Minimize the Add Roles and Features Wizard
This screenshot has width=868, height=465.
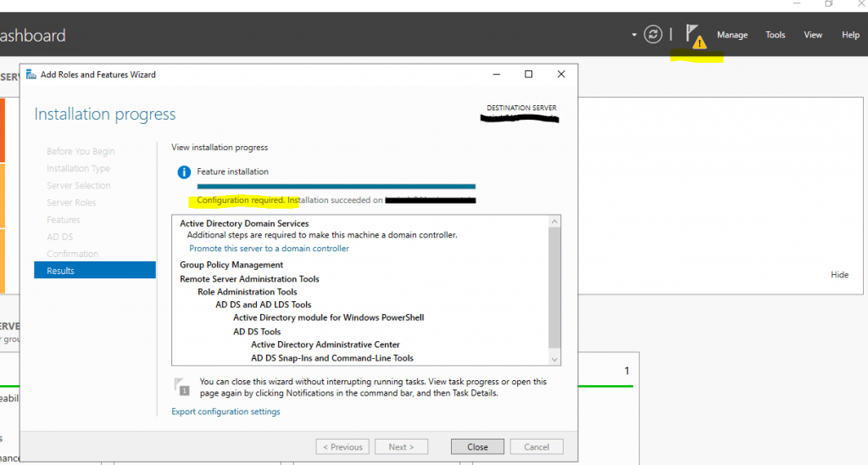497,75
